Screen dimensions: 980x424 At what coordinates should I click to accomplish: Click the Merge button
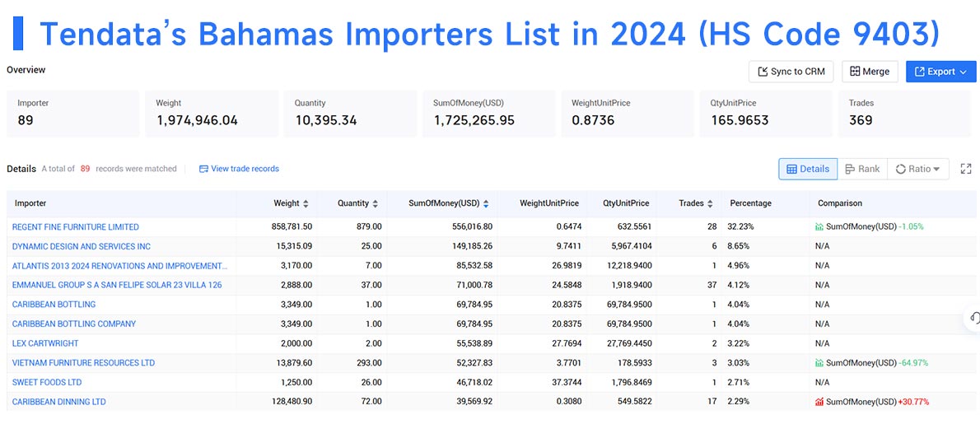tap(870, 72)
